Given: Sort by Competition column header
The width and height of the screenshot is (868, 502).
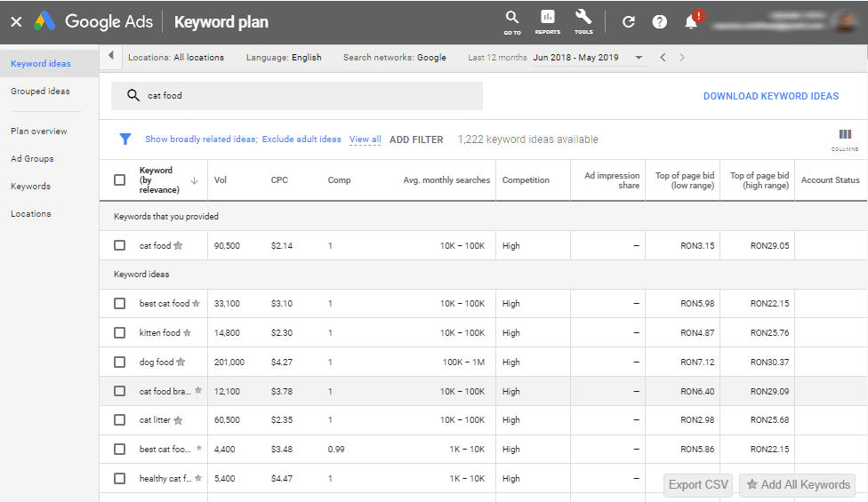Looking at the screenshot, I should 526,180.
